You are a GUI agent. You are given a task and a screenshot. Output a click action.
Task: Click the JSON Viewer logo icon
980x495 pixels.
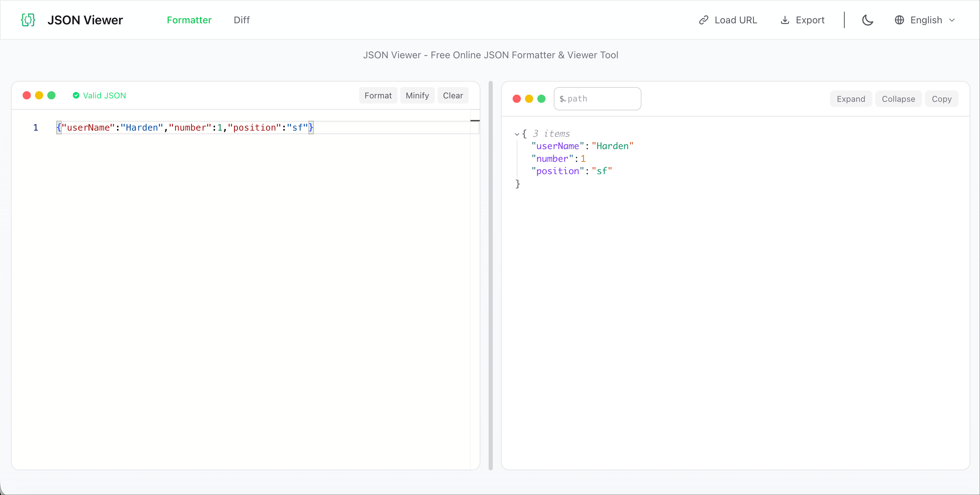[27, 20]
